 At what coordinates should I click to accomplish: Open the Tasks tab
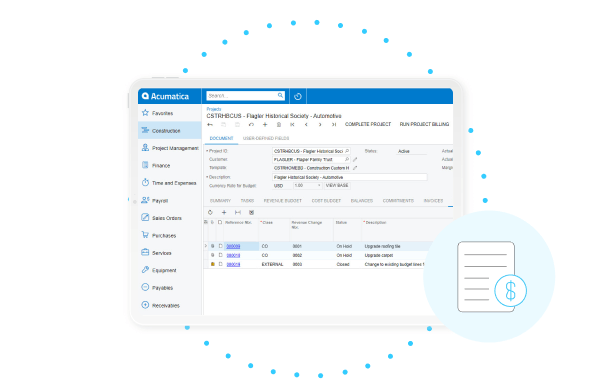[247, 200]
